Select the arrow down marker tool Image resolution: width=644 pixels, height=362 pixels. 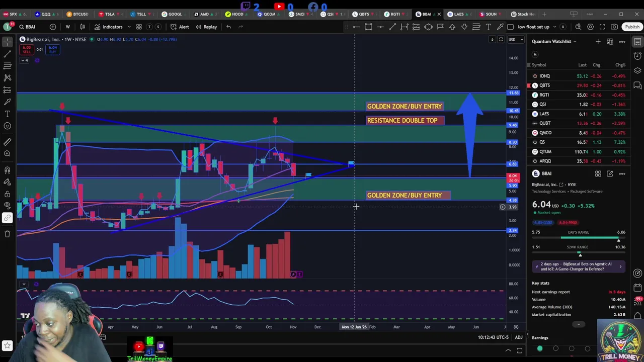464,27
